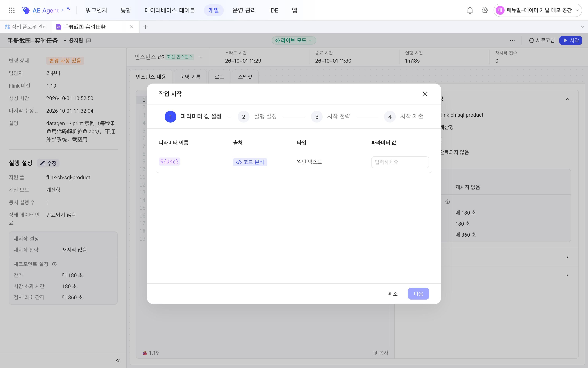Open the 데이터베이스 테이블 menu
This screenshot has width=588, height=368.
[170, 10]
